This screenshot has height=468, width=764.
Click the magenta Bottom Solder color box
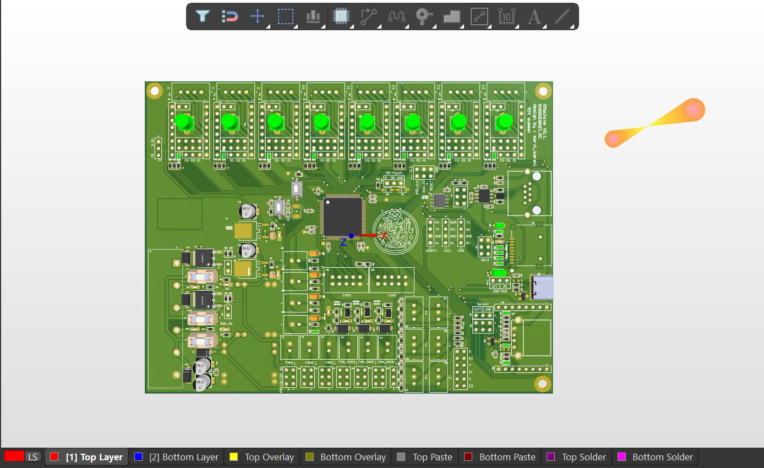(621, 457)
